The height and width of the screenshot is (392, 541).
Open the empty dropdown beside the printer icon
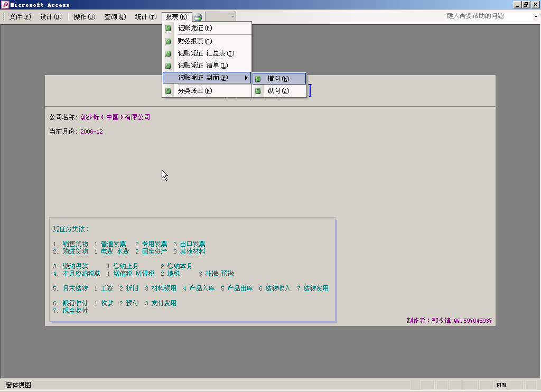(x=232, y=17)
